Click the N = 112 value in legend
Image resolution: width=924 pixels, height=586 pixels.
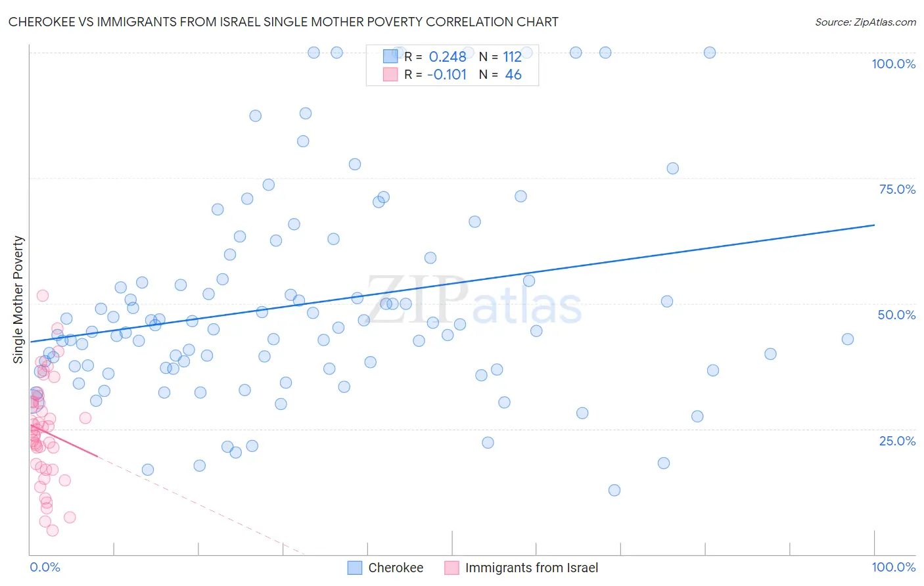(x=500, y=56)
